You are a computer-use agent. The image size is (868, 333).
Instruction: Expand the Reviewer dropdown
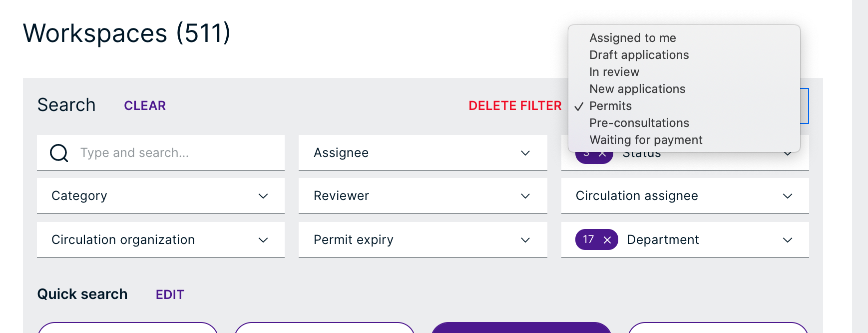pyautogui.click(x=423, y=196)
